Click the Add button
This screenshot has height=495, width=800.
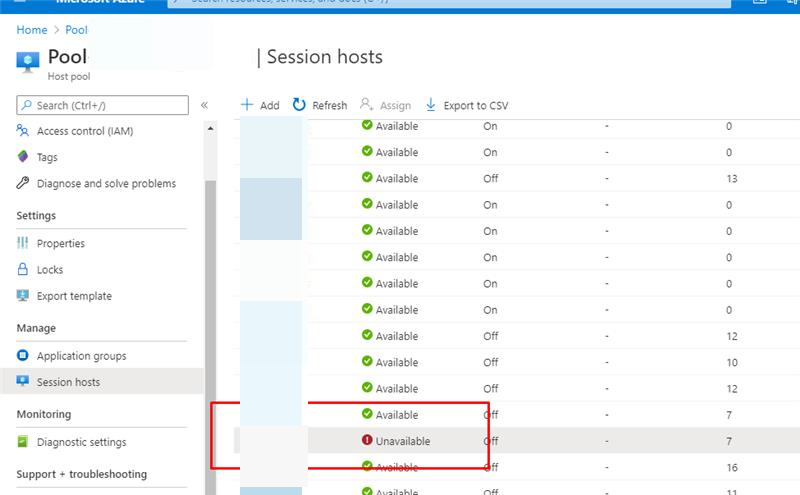tap(260, 105)
